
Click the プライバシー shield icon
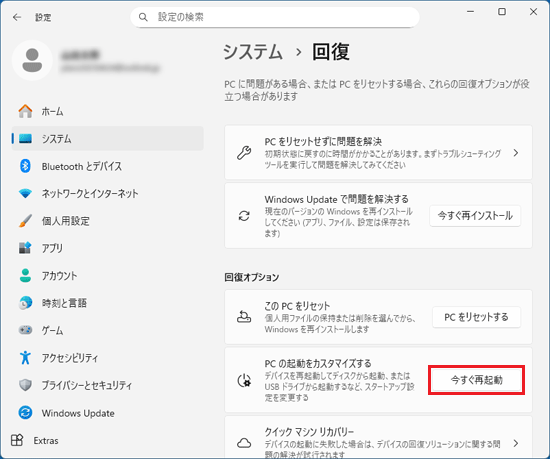coord(25,385)
